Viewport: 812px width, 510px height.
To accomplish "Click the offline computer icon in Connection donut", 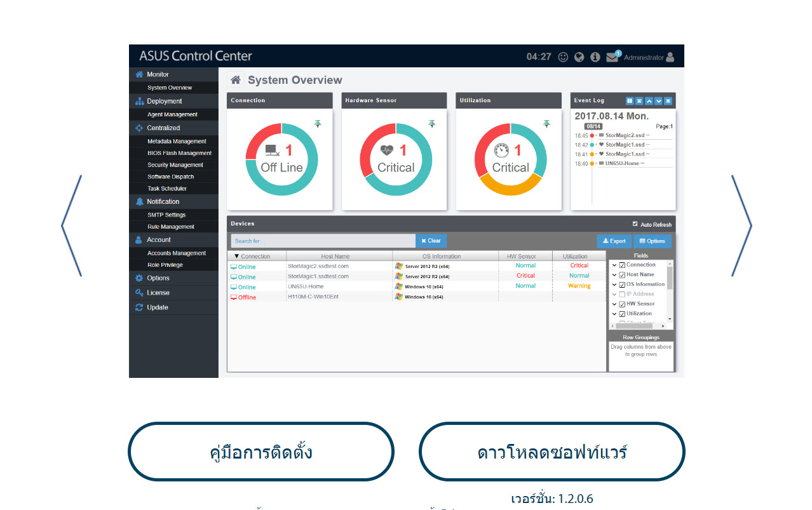I will 273,151.
